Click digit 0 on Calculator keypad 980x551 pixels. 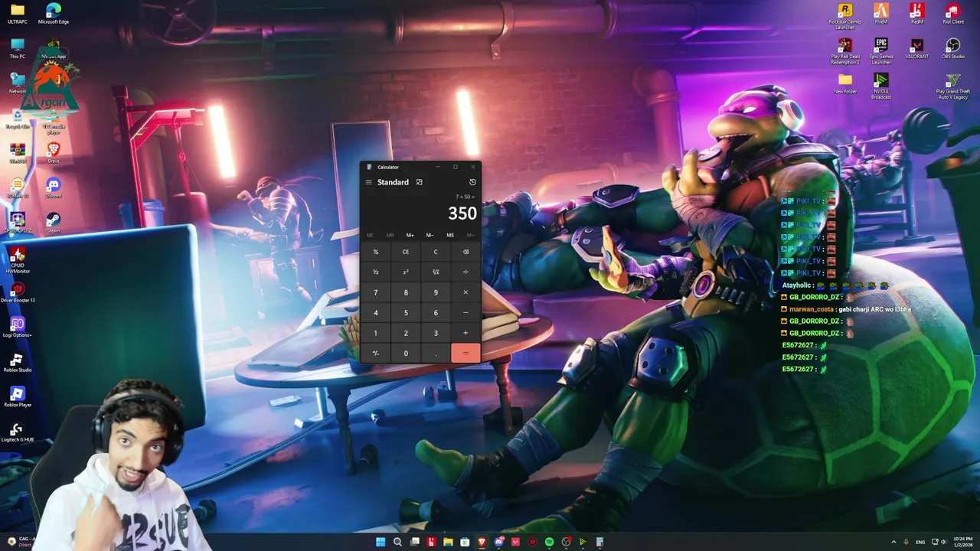[406, 353]
